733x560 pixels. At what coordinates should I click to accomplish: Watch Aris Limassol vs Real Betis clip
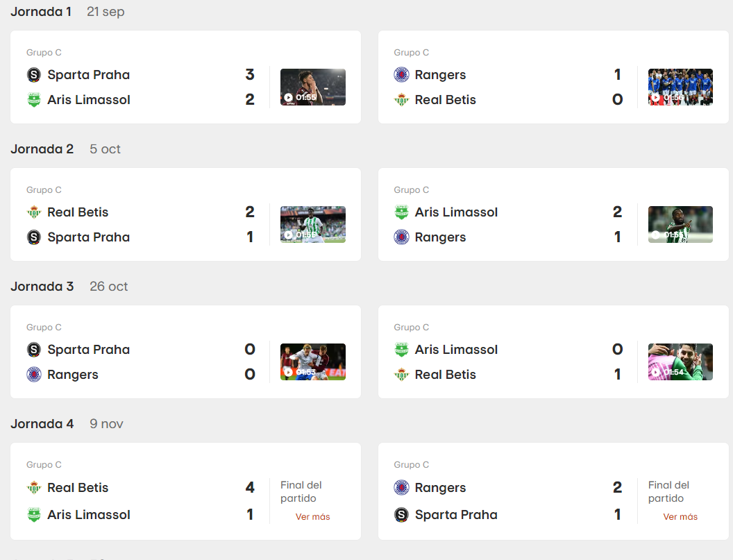(680, 362)
